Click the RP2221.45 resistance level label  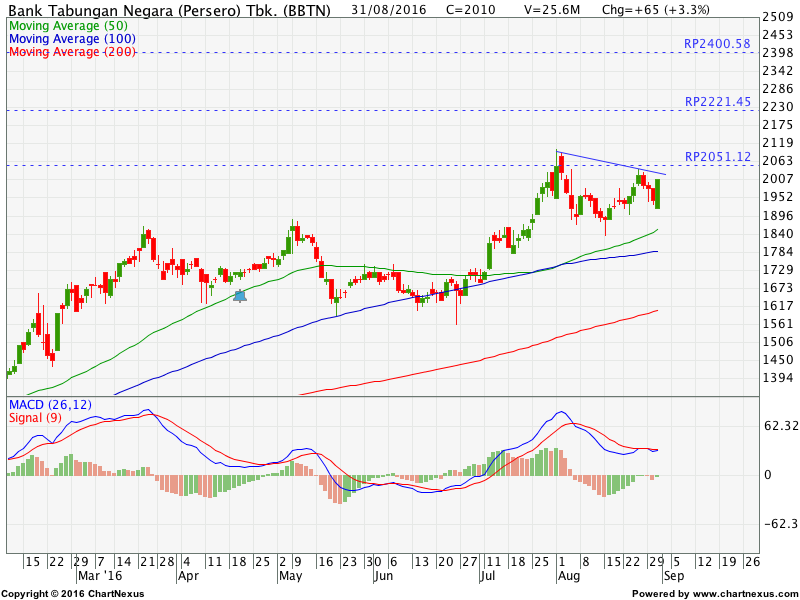click(717, 102)
